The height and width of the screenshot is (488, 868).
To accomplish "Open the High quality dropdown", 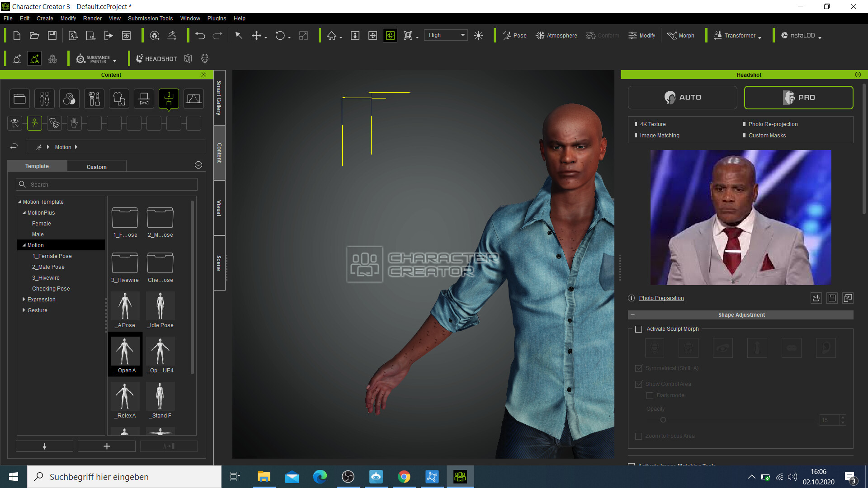I will 446,35.
